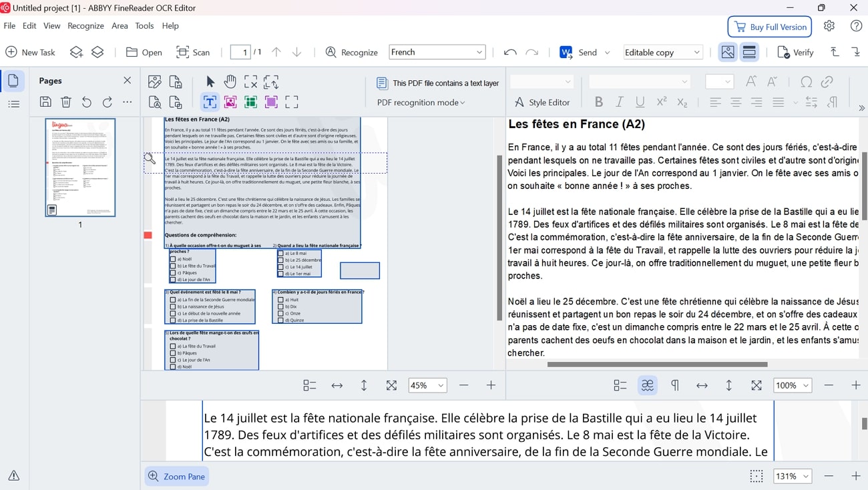Click Buy Full Version button
The width and height of the screenshot is (868, 490).
pos(770,27)
